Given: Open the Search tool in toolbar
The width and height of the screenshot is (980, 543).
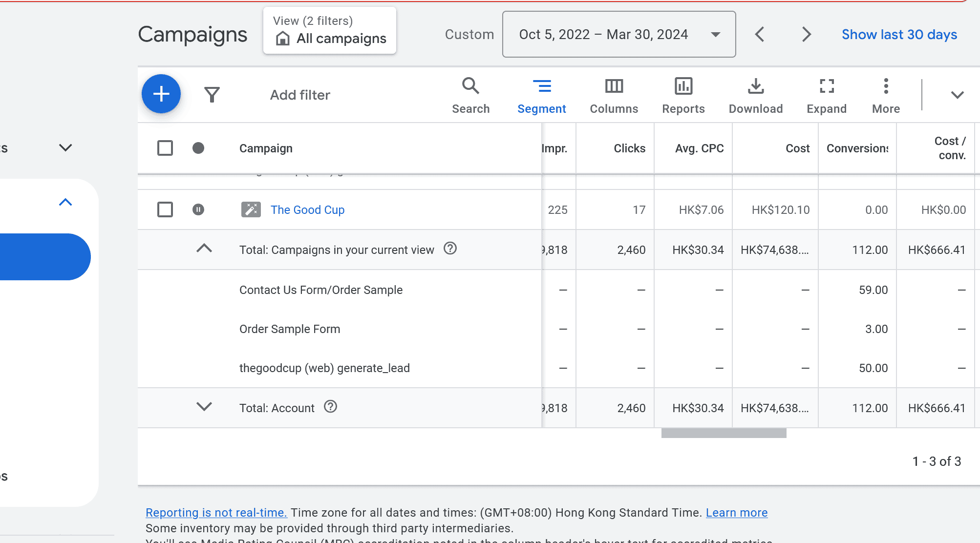Looking at the screenshot, I should pos(470,95).
